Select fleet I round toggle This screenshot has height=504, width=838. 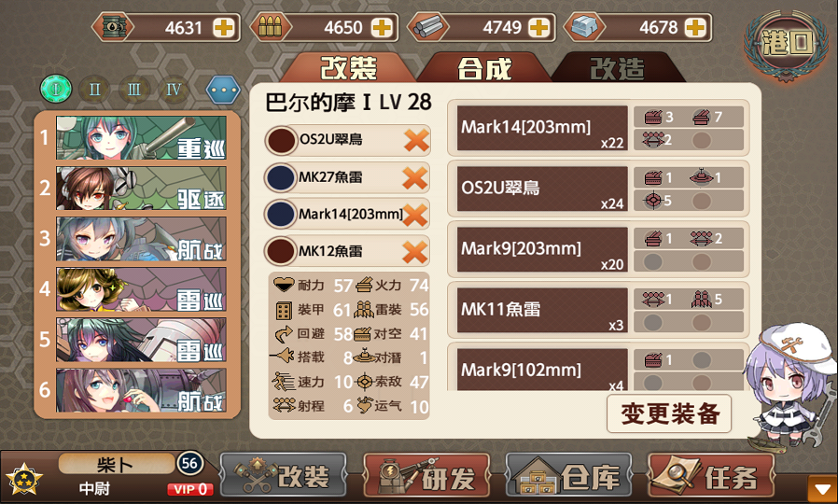tap(56, 88)
